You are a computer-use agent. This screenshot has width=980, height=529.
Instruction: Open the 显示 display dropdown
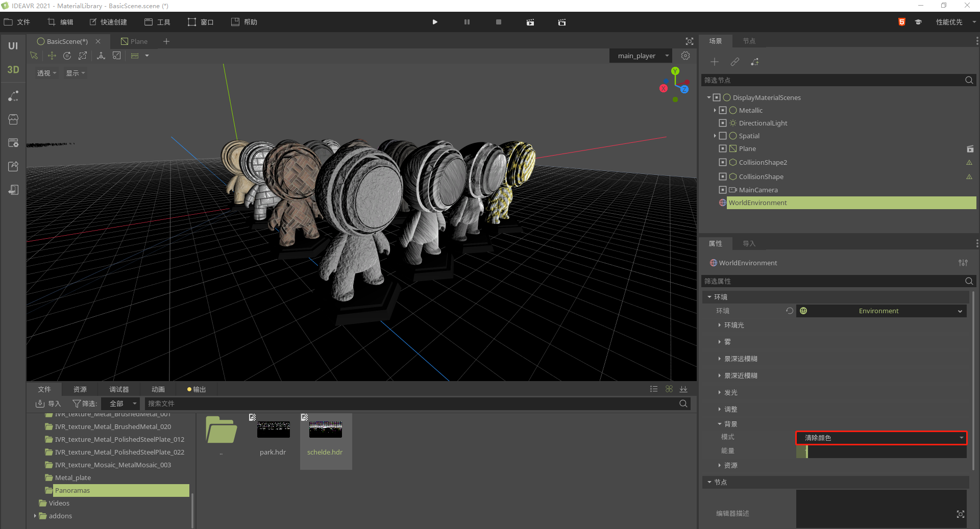click(x=75, y=73)
